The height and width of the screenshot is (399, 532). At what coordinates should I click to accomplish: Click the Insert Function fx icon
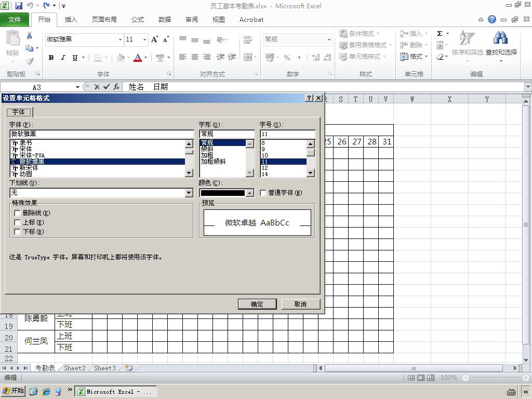[116, 87]
